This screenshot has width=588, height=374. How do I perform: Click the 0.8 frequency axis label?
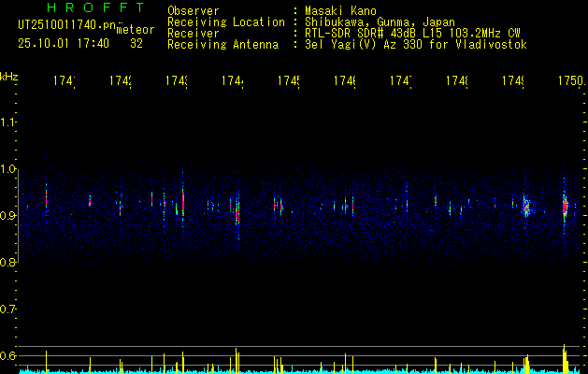[x=7, y=262]
